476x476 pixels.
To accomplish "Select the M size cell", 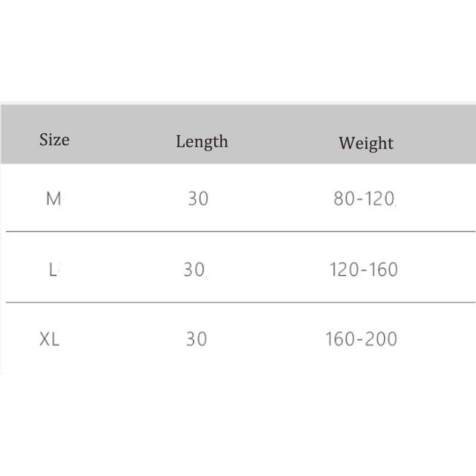I will click(54, 199).
